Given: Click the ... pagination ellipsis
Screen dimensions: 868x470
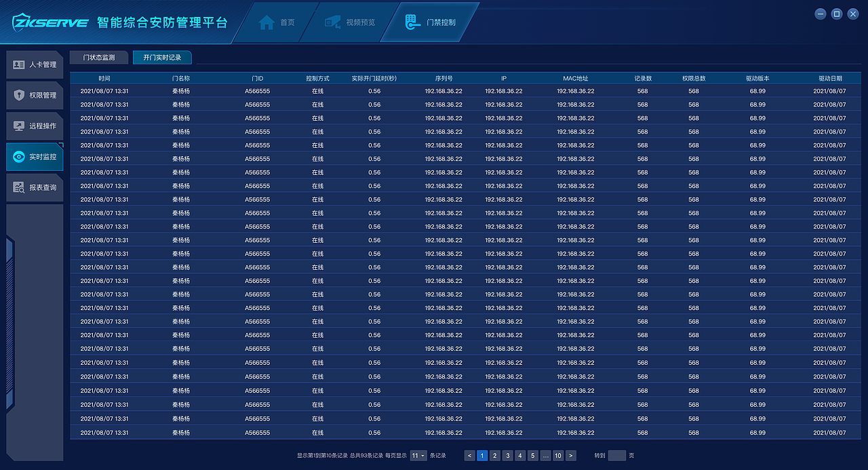Looking at the screenshot, I should point(545,456).
